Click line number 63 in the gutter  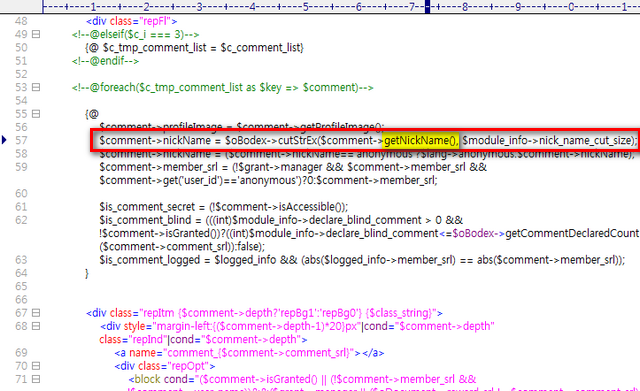(x=21, y=260)
